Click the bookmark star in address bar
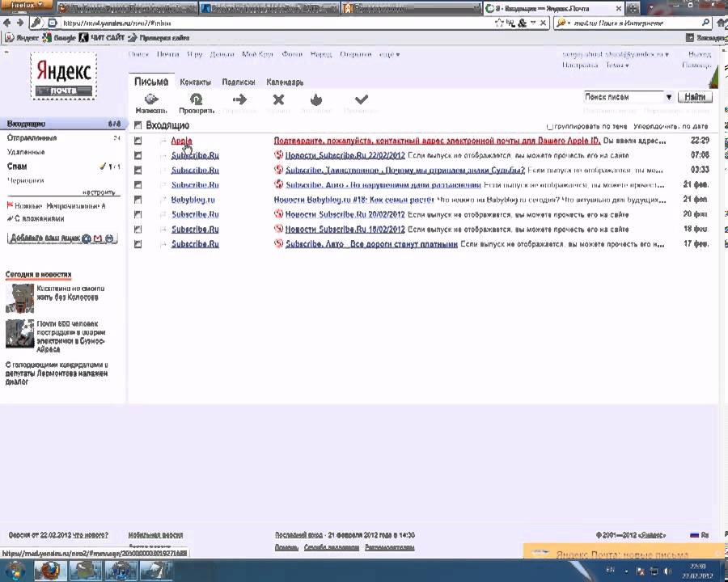 tap(499, 23)
